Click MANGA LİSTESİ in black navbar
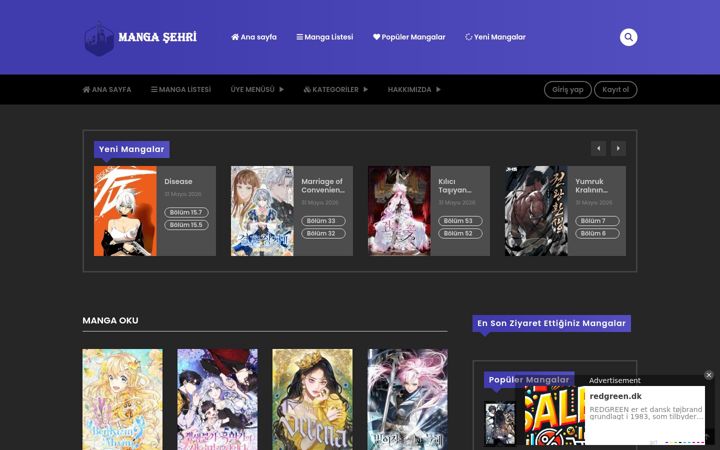 [181, 90]
